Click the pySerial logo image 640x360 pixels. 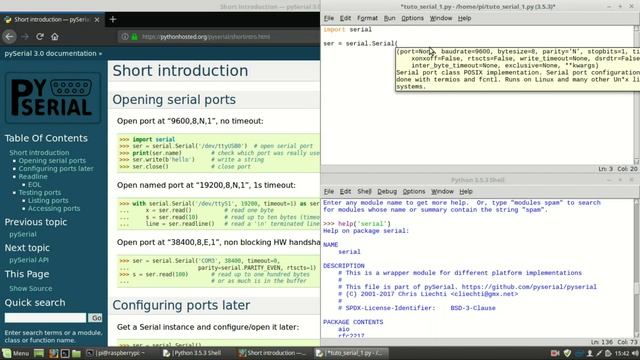pos(53,98)
